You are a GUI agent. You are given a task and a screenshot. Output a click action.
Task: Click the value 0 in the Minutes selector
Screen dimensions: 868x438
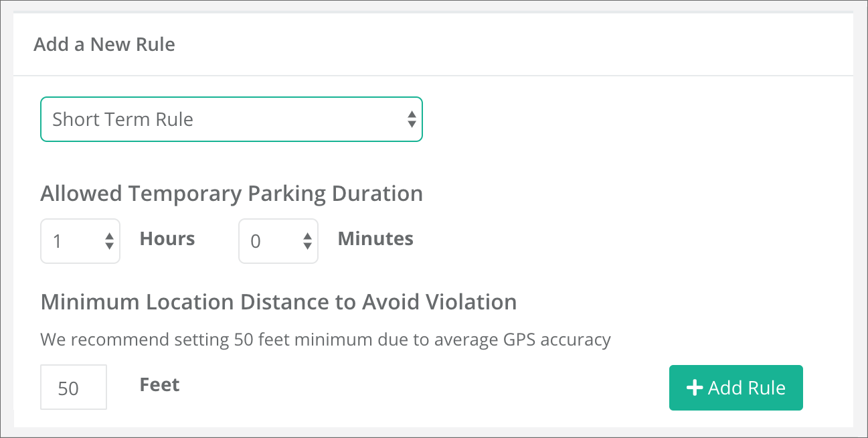(x=256, y=241)
